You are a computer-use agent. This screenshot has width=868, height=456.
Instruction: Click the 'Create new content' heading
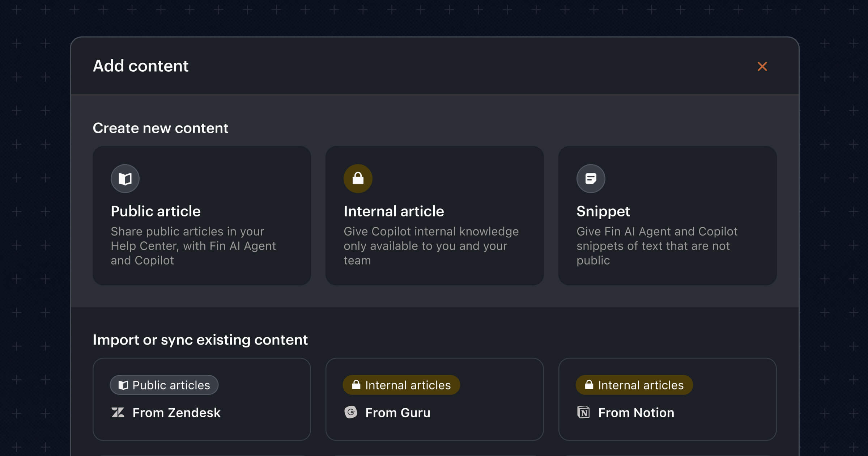point(160,128)
